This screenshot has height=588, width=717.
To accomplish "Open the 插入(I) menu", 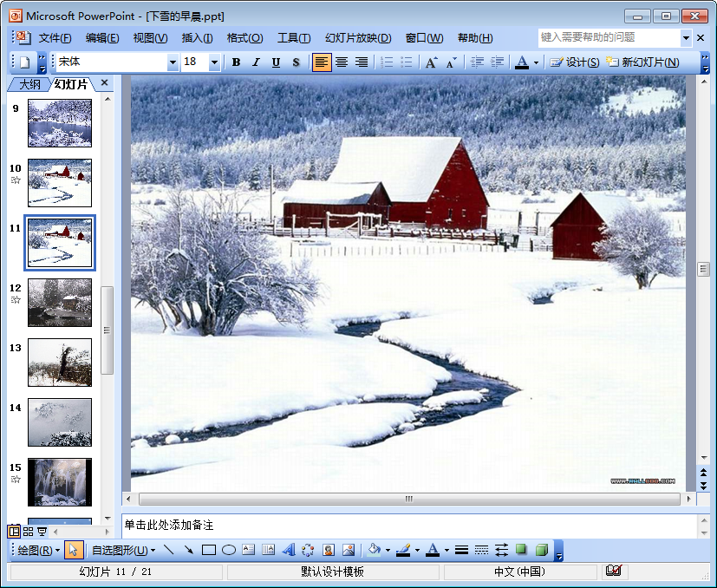I will [x=197, y=38].
